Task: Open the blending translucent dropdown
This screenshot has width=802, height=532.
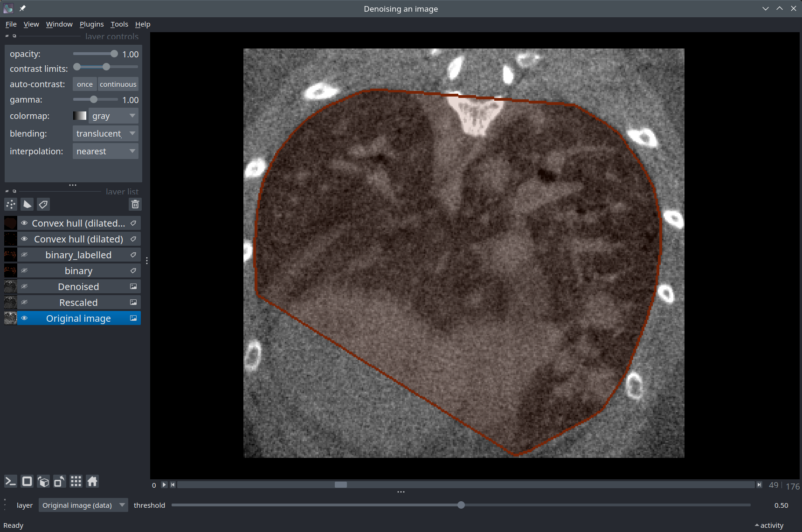Action: (x=105, y=134)
